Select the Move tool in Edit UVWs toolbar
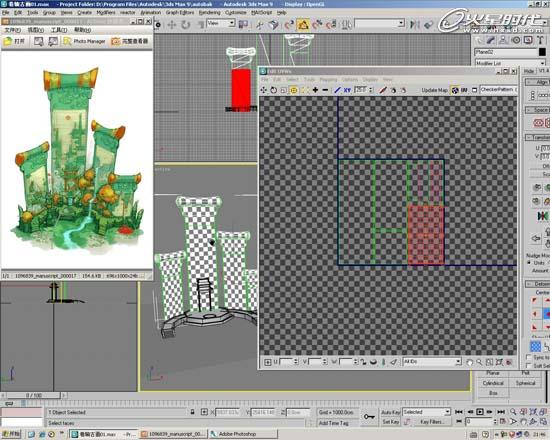Image resolution: width=550 pixels, height=440 pixels. pyautogui.click(x=263, y=90)
